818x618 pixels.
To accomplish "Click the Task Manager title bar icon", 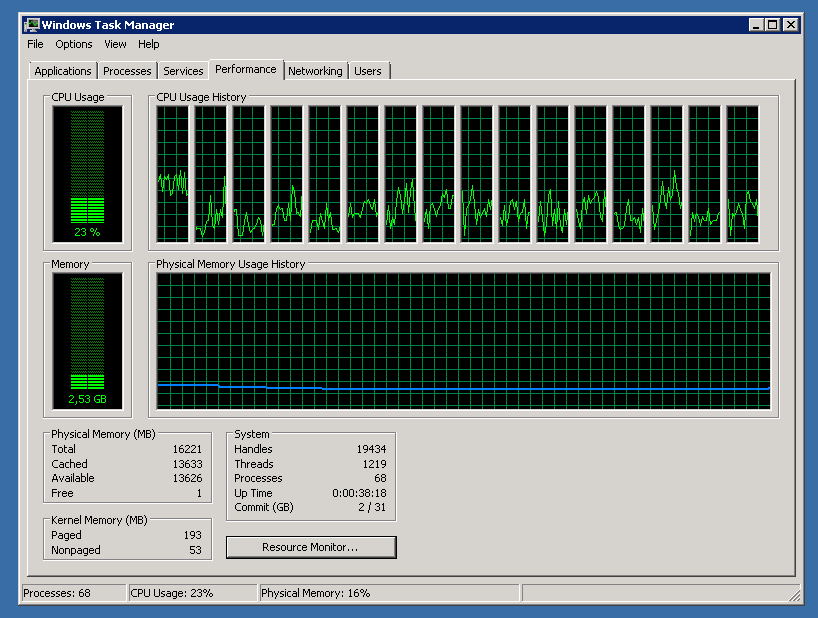I will click(32, 25).
